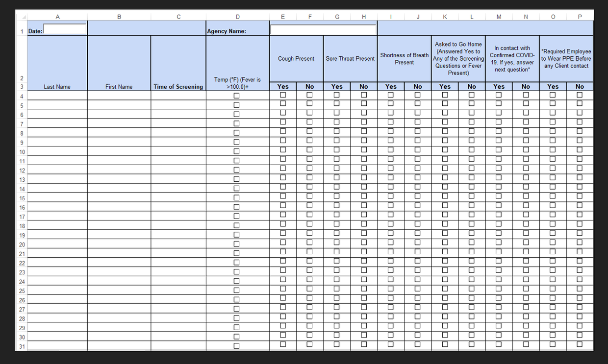Click the First Name cell in row 4

119,96
